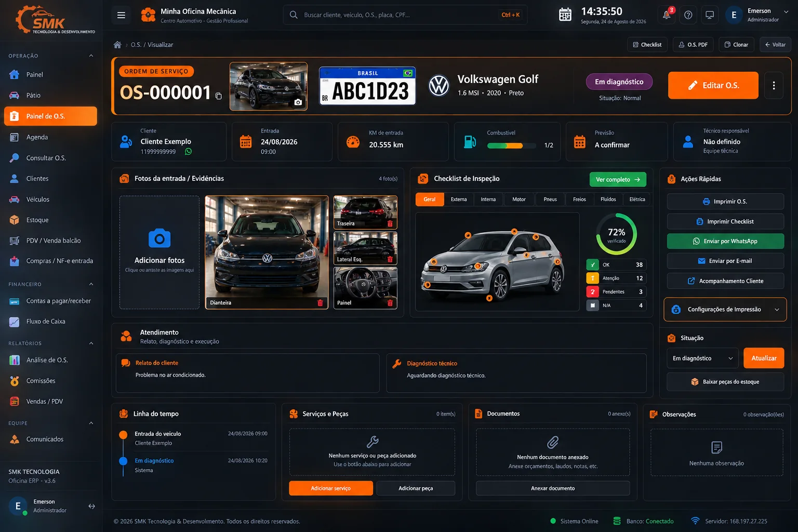Click the Clonar button
798x532 pixels.
tap(736, 45)
